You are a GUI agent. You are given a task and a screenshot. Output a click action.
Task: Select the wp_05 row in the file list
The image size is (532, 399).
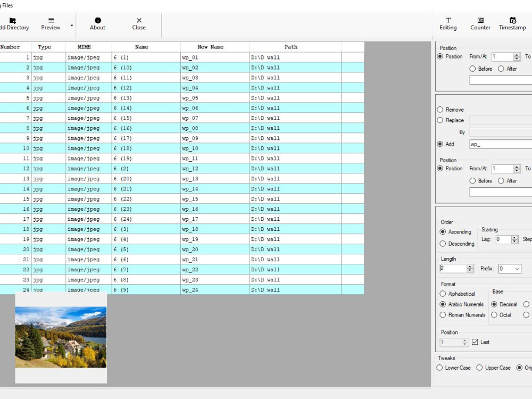tap(160, 98)
